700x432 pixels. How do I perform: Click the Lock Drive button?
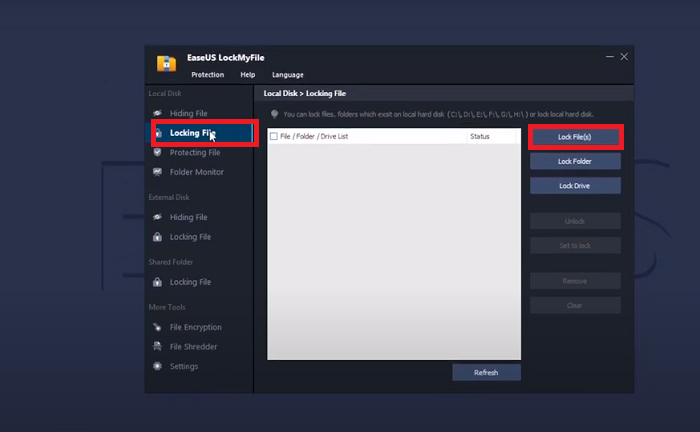(x=575, y=186)
